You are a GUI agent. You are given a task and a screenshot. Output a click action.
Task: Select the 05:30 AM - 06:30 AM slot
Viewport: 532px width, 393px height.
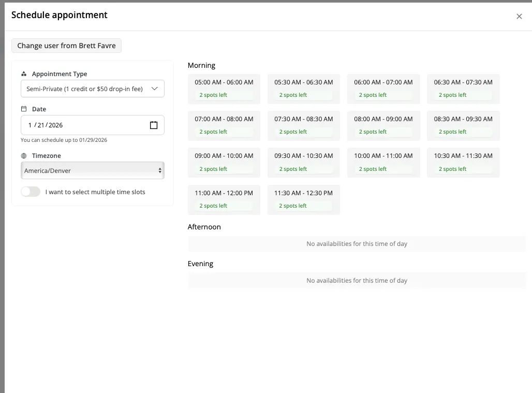pyautogui.click(x=304, y=89)
